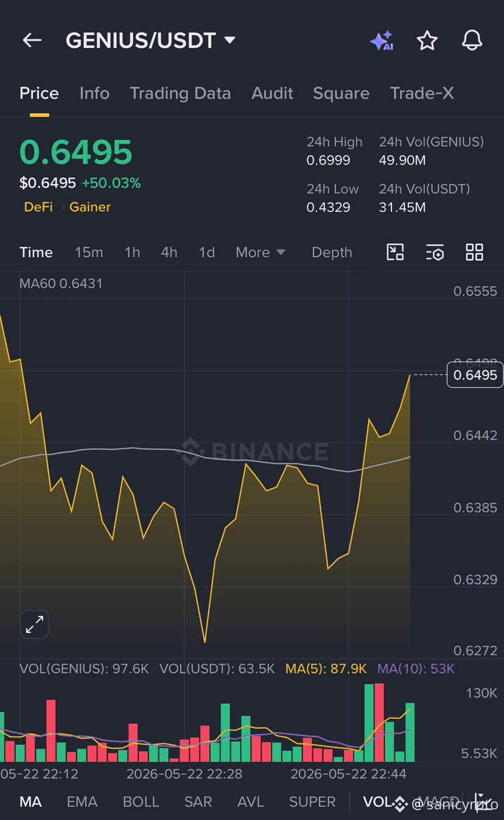504x820 pixels.
Task: Tap the 0.6442 price axis label
Action: [x=475, y=436]
